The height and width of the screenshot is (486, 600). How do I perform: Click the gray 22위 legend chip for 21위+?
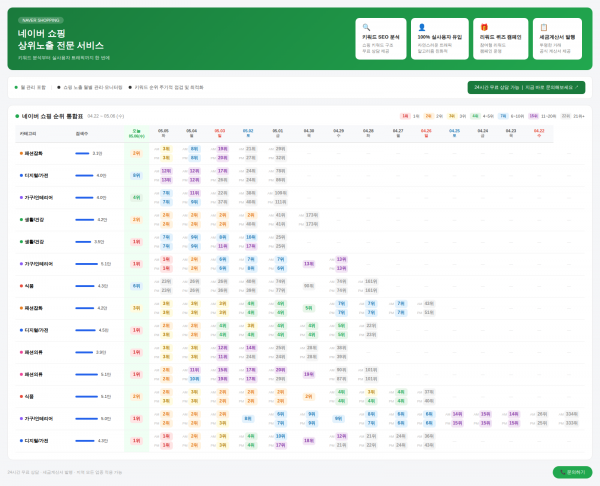click(x=566, y=116)
